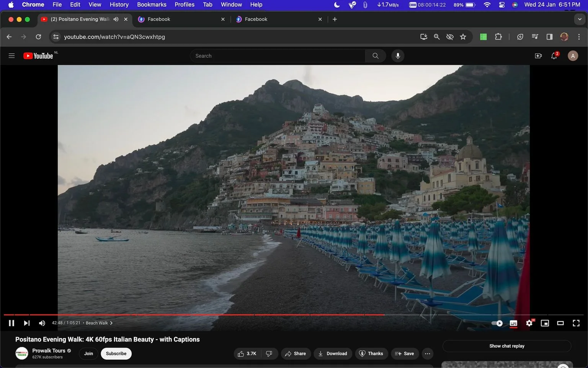Open macOS Control Center
The width and height of the screenshot is (588, 368).
coord(501,5)
